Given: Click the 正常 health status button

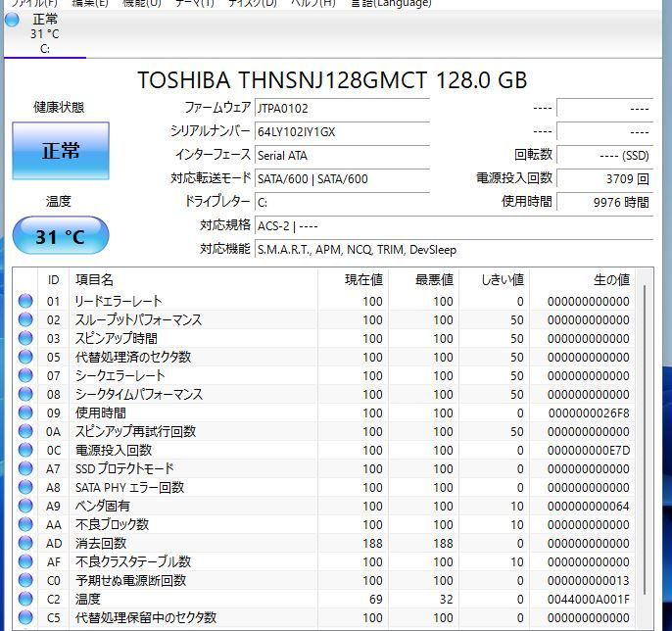Looking at the screenshot, I should (61, 151).
